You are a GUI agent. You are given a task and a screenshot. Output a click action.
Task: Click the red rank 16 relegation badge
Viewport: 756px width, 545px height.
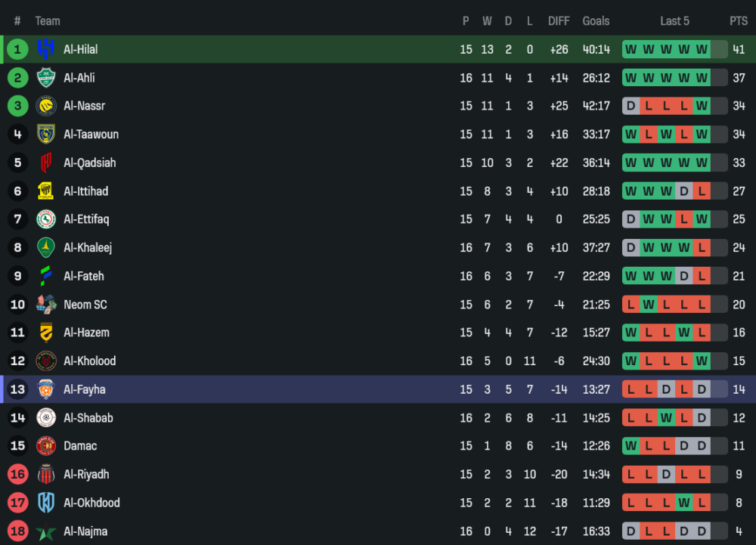click(x=17, y=475)
